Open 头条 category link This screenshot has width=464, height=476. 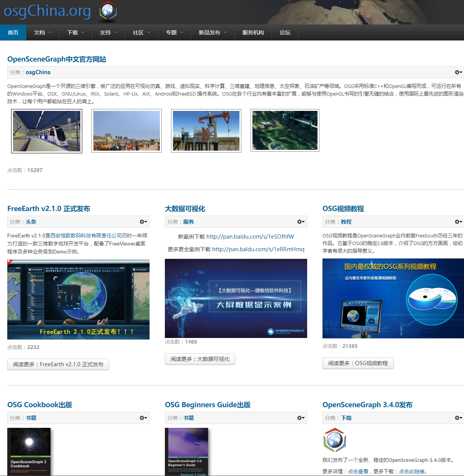point(31,222)
